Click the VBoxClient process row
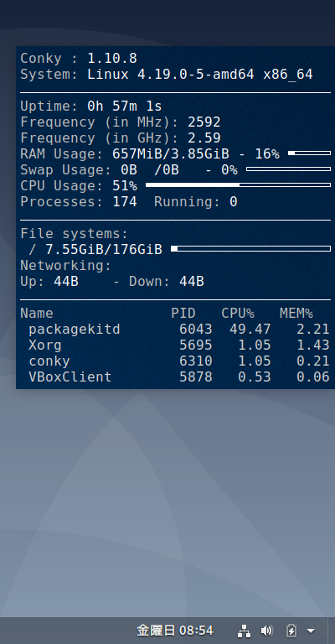 point(175,377)
